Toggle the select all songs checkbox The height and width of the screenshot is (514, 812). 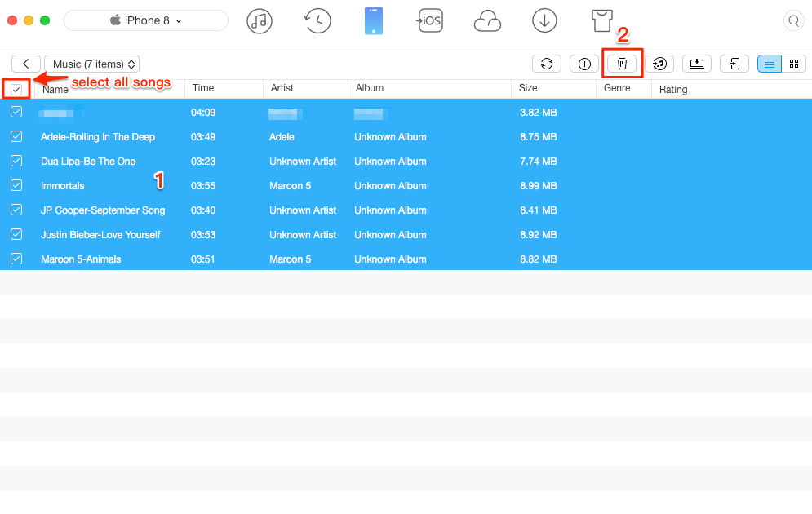(16, 90)
